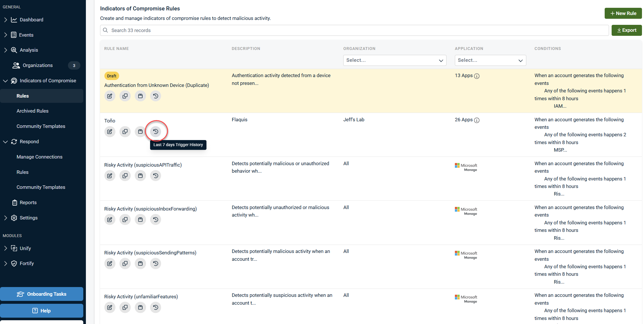Duplicate Risky Activity (suspiciousInboxForwarding) rule
The image size is (644, 324).
point(125,220)
